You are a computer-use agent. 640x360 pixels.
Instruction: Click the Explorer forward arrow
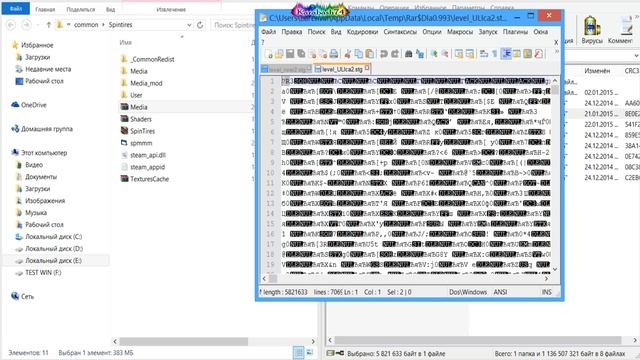[x=26, y=25]
